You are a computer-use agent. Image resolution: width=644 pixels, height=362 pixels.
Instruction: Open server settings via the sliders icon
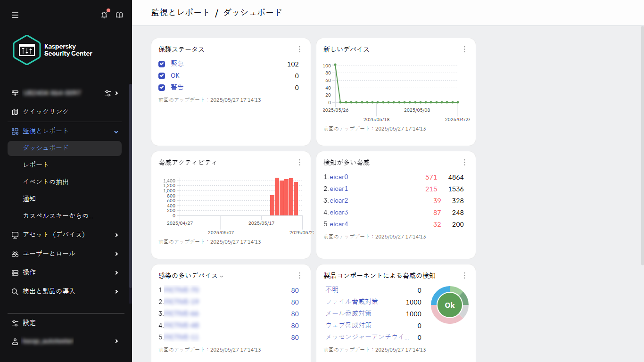pos(108,93)
